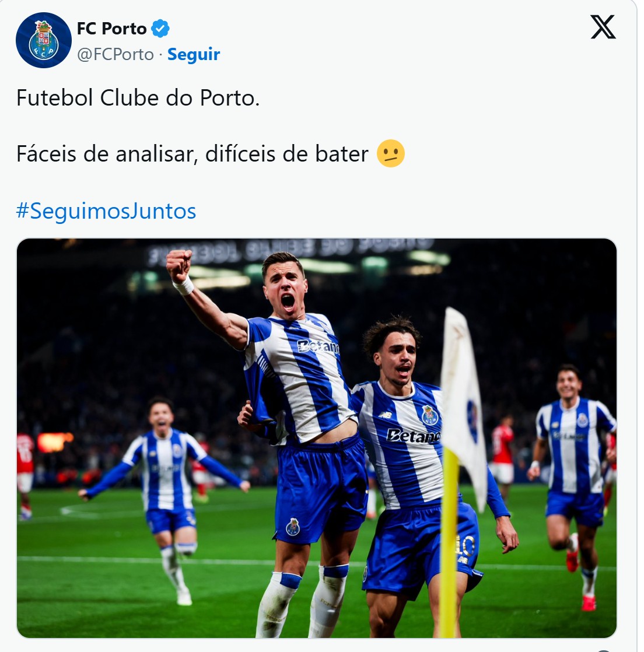Click the crest on the corner flag
Screen dimensions: 644x652
(x=473, y=420)
